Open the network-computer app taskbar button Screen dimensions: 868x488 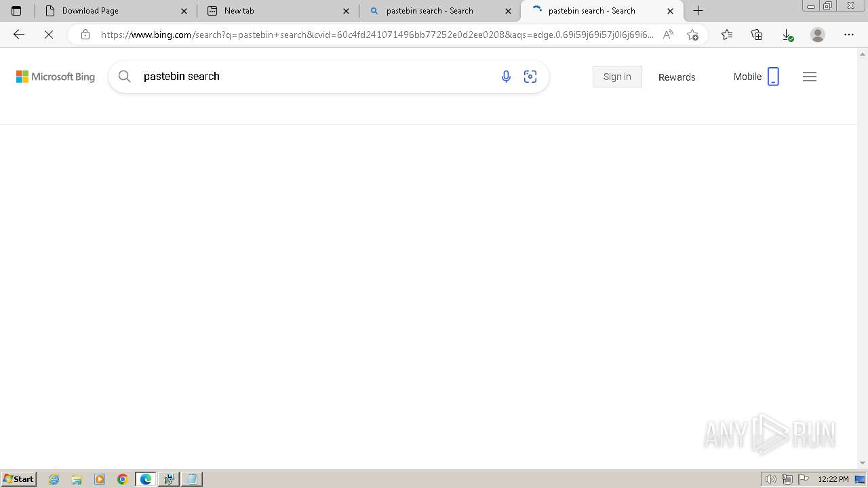pyautogui.click(x=169, y=479)
